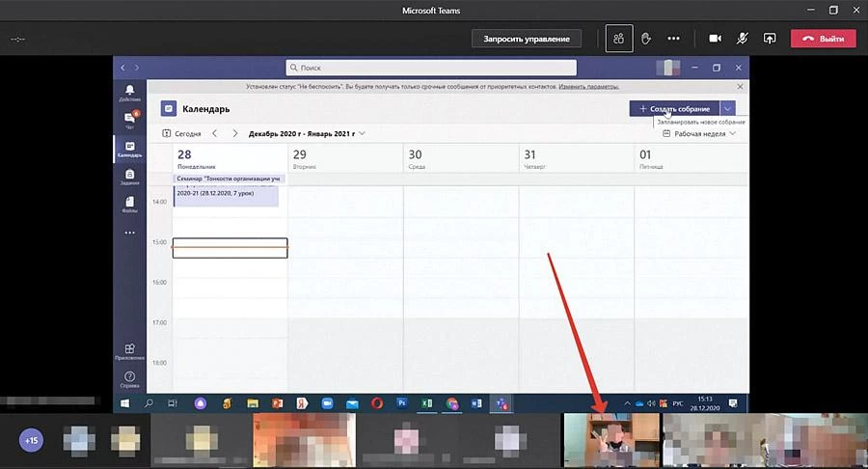Toggle the microphone mute button
Image resolution: width=868 pixels, height=469 pixels.
pos(743,39)
